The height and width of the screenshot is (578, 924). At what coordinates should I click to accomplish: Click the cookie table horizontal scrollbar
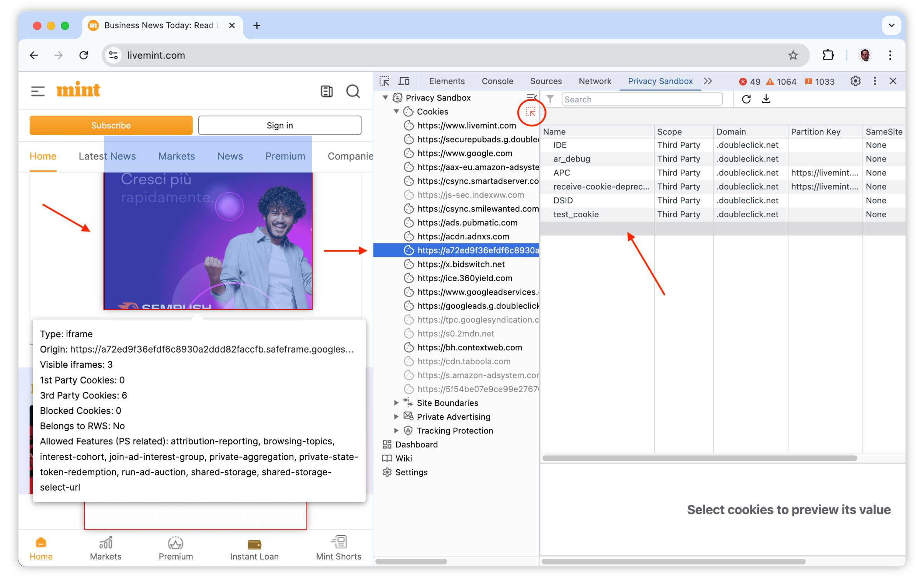coord(700,459)
